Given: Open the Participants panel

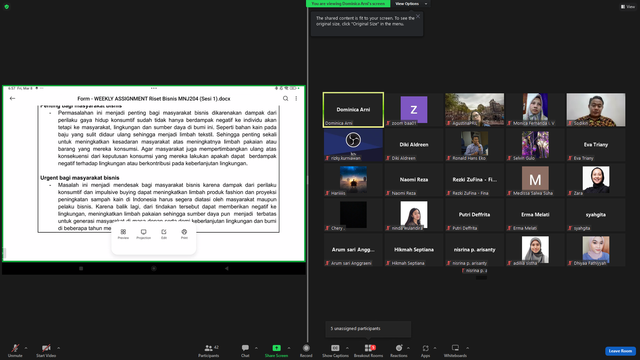Looking at the screenshot, I should pyautogui.click(x=209, y=350).
